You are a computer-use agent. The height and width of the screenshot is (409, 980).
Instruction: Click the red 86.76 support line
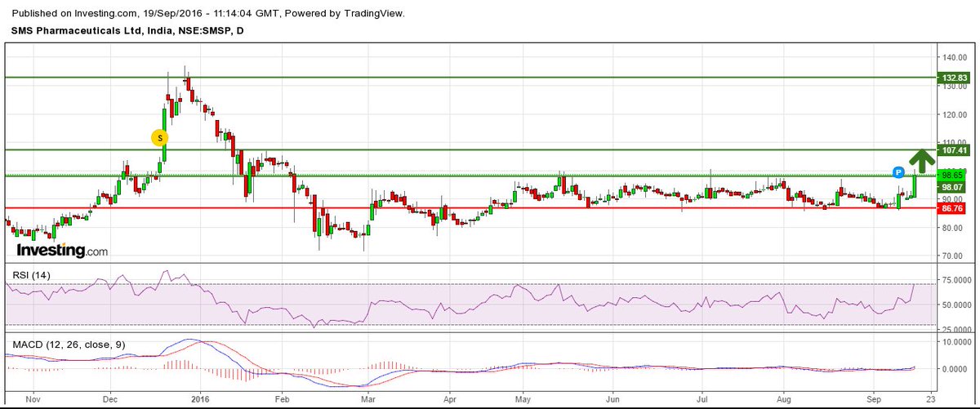pos(469,208)
